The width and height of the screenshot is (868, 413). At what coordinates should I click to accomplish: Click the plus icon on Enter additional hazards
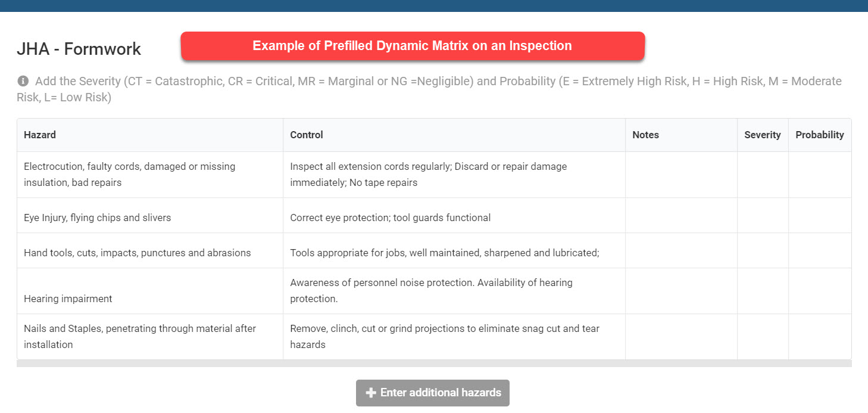point(371,393)
